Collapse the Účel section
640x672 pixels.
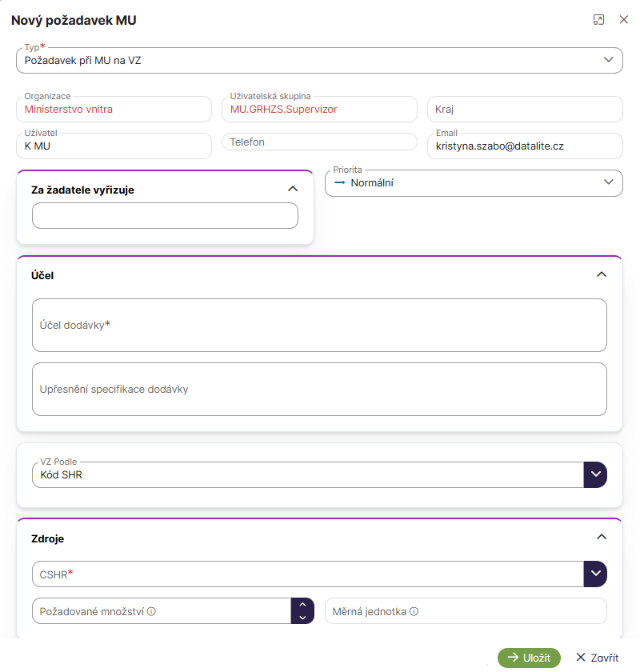(x=602, y=274)
